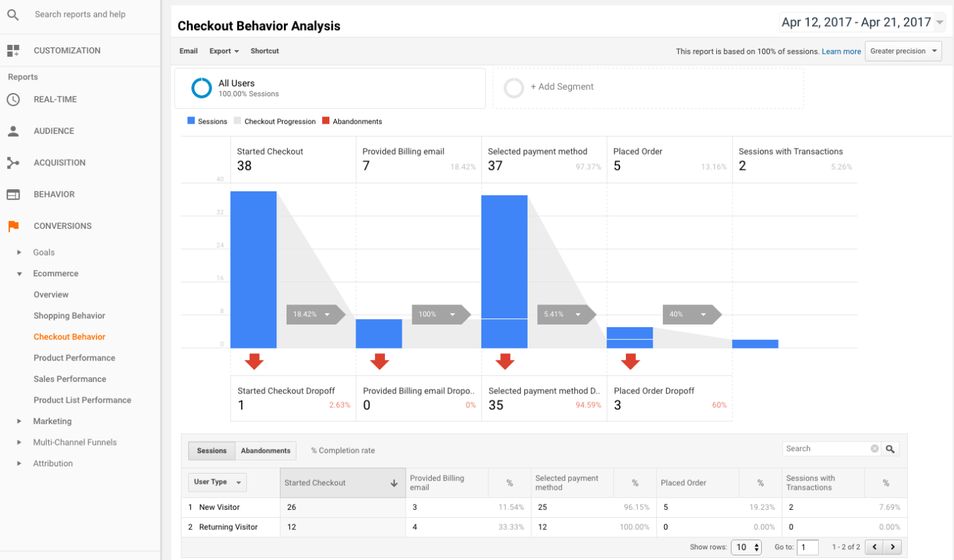Open the Real-Time reports section
Viewport: 954px width, 560px height.
click(x=14, y=99)
